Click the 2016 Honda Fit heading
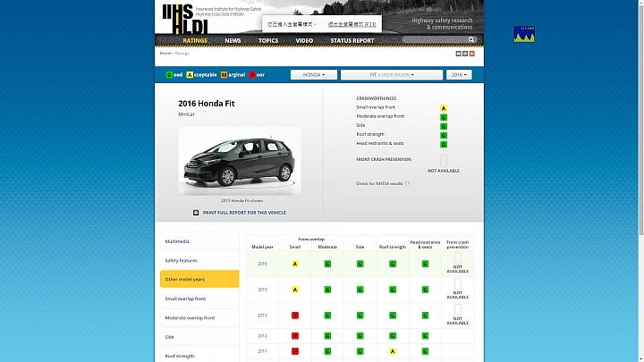Image resolution: width=644 pixels, height=362 pixels. tap(207, 104)
